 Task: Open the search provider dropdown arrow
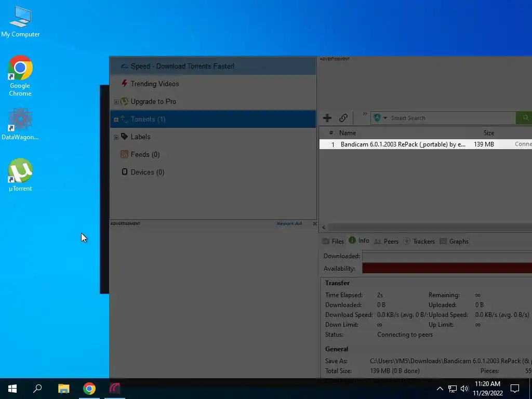click(x=385, y=118)
